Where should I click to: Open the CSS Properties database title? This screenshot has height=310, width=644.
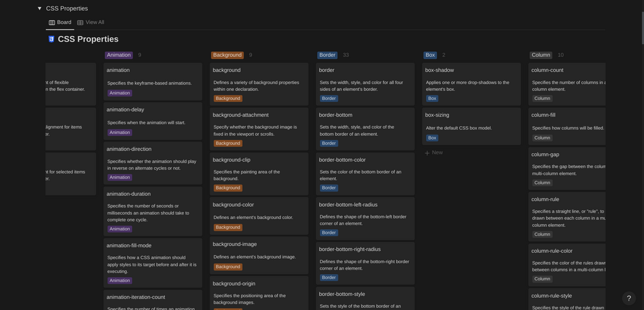coord(88,39)
